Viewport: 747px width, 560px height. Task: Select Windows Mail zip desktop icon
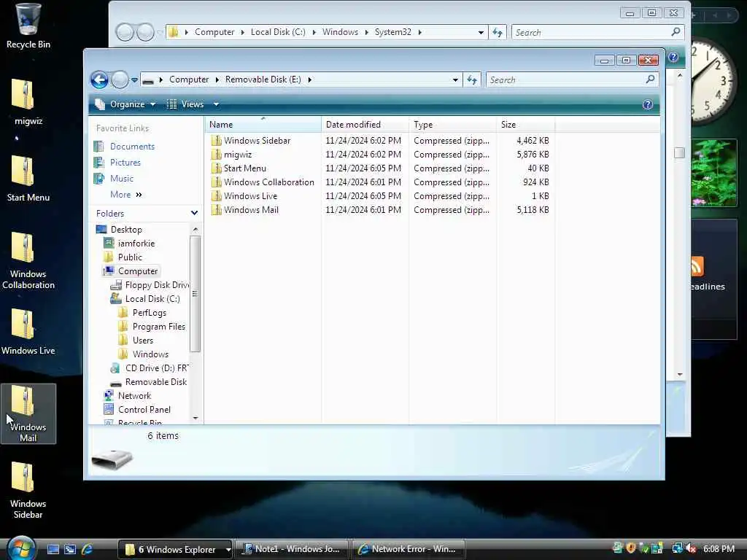(x=28, y=414)
